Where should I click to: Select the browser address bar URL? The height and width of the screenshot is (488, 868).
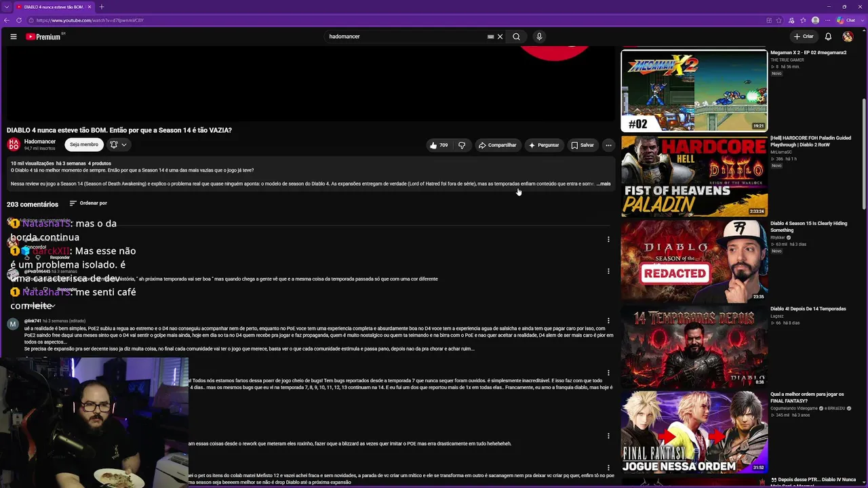click(90, 20)
